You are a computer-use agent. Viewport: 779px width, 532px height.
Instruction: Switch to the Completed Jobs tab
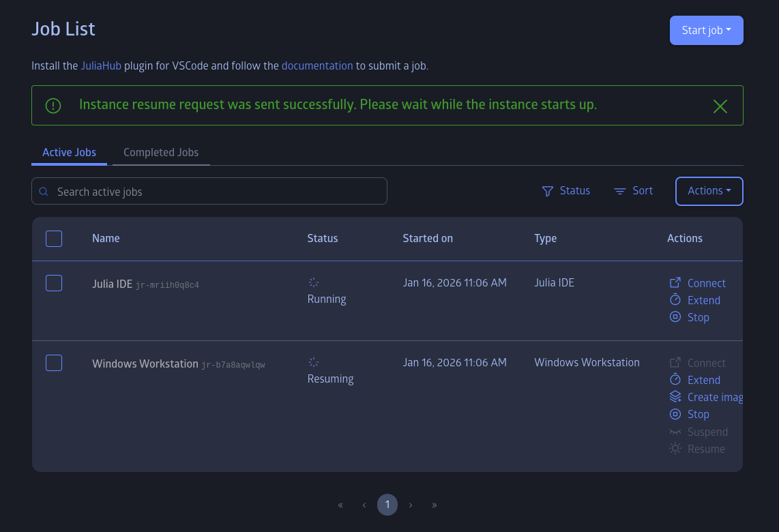pos(161,153)
